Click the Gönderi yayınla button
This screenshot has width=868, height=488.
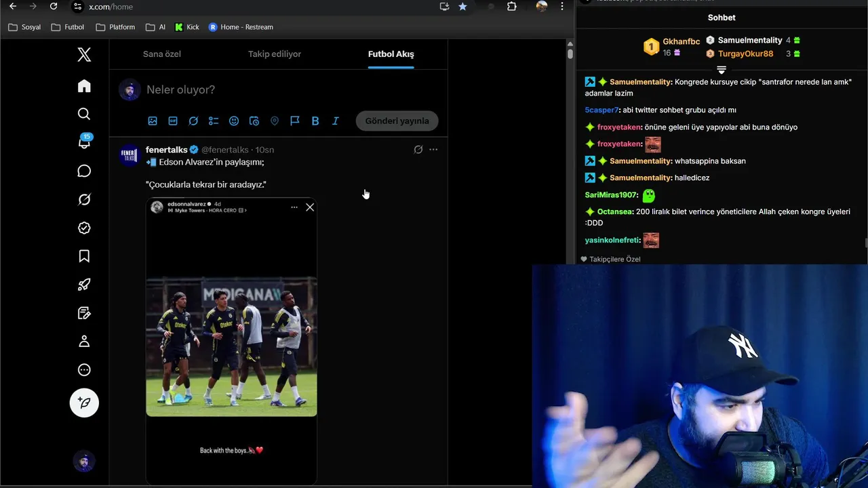pyautogui.click(x=397, y=121)
